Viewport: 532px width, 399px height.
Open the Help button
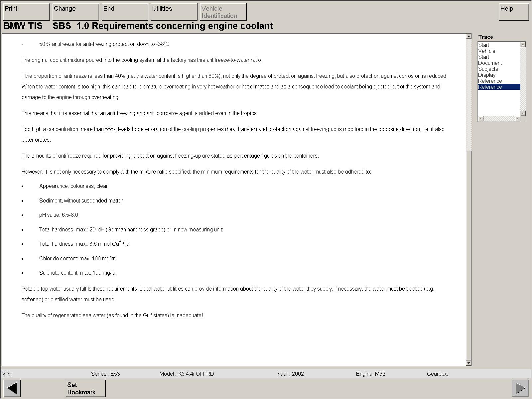(x=514, y=12)
